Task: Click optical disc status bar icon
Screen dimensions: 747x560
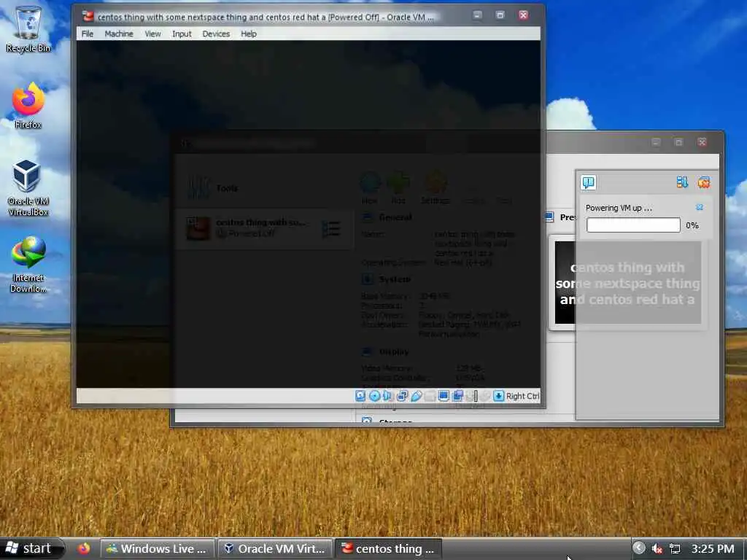Action: click(x=374, y=396)
